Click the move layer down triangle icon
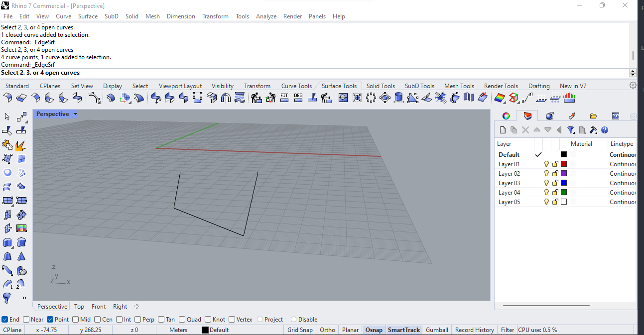This screenshot has height=335, width=644. coord(548,130)
